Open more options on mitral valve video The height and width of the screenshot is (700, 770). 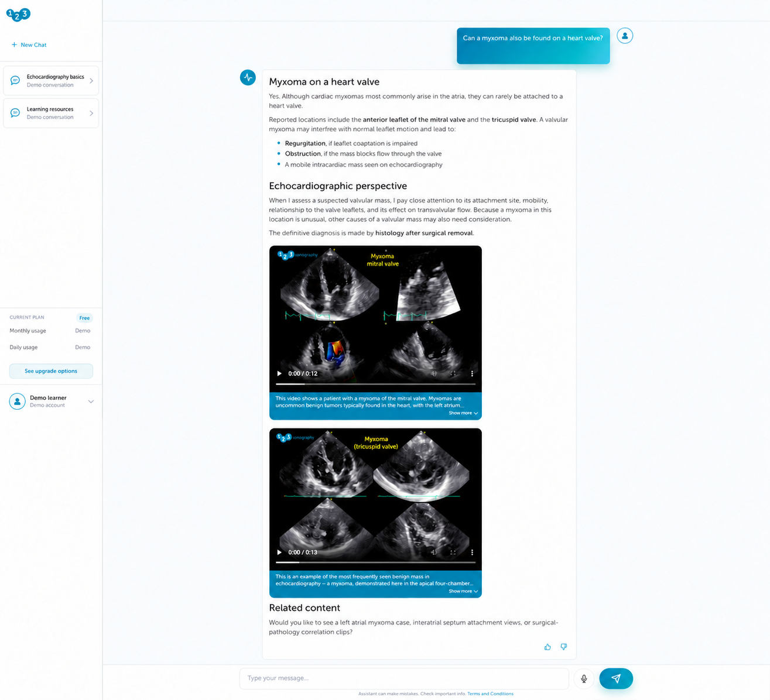click(x=472, y=373)
